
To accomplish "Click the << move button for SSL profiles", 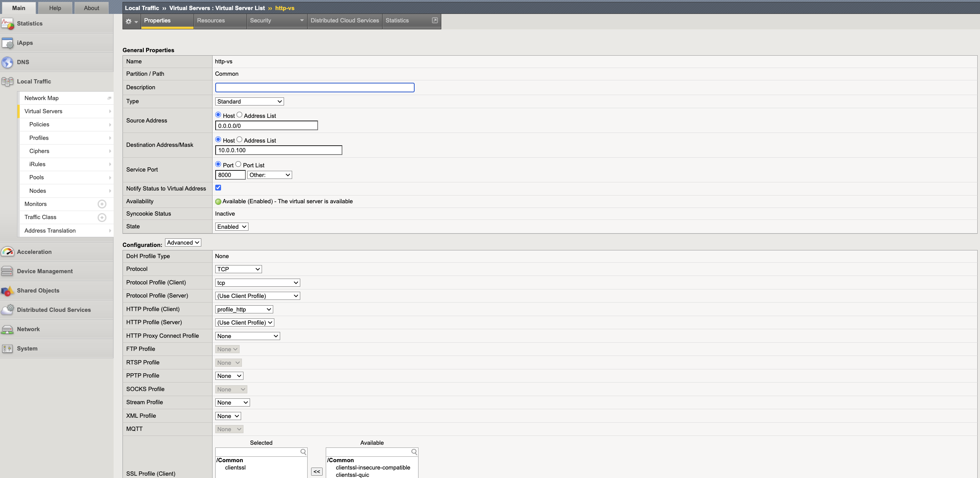I will point(316,471).
